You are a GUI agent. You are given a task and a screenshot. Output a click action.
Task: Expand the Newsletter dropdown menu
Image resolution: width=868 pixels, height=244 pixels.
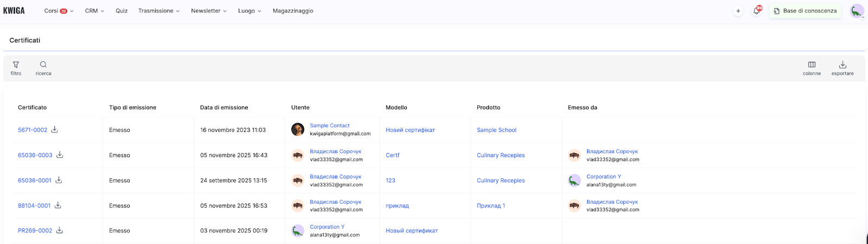click(208, 11)
